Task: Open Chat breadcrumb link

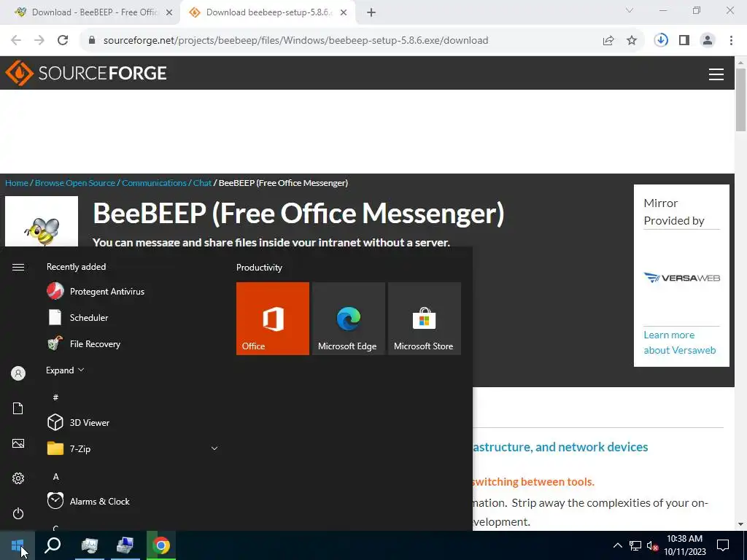Action: click(x=202, y=183)
